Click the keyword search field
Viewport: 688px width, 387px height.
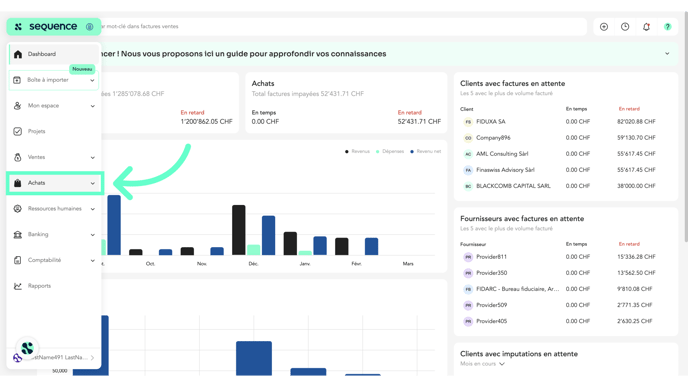342,26
